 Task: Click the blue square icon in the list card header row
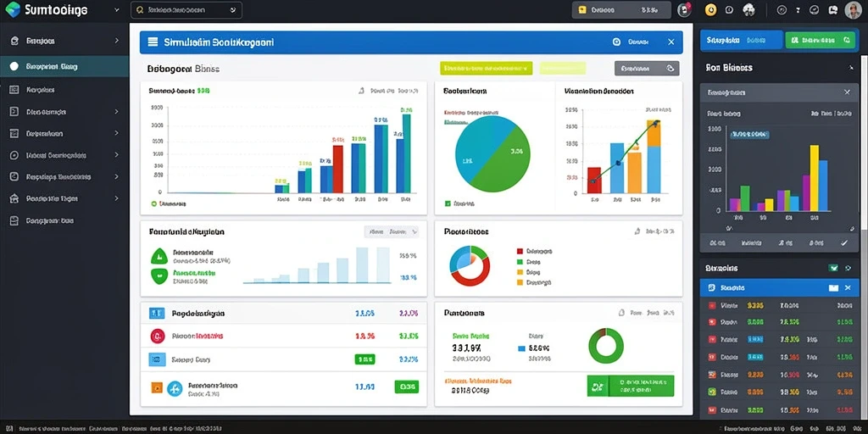pyautogui.click(x=157, y=314)
